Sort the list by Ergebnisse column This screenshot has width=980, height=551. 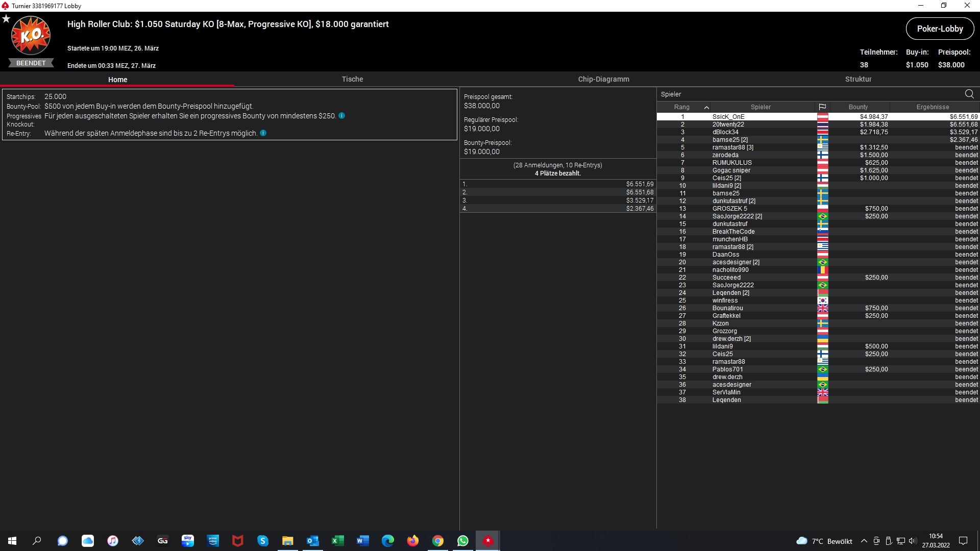(x=933, y=107)
